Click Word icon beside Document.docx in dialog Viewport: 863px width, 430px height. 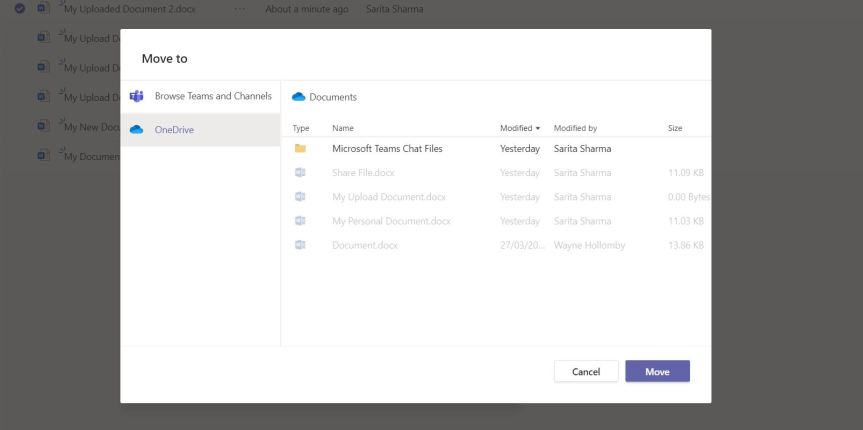(299, 245)
